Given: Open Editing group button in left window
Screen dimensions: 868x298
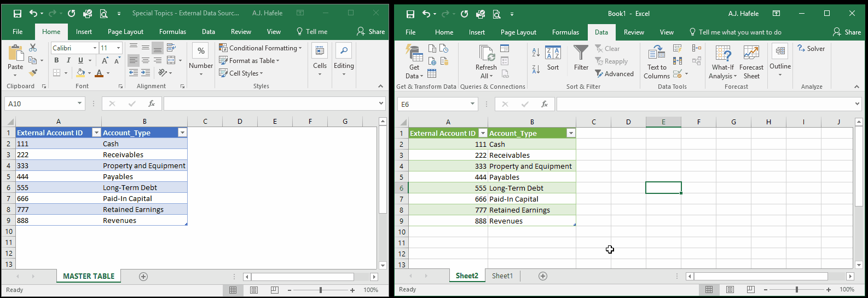Looking at the screenshot, I should (344, 59).
